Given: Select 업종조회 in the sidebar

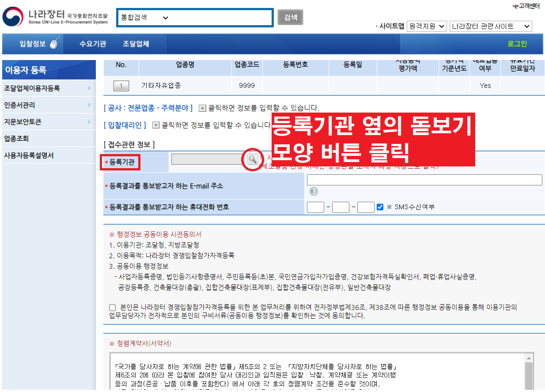Looking at the screenshot, I should point(16,139).
